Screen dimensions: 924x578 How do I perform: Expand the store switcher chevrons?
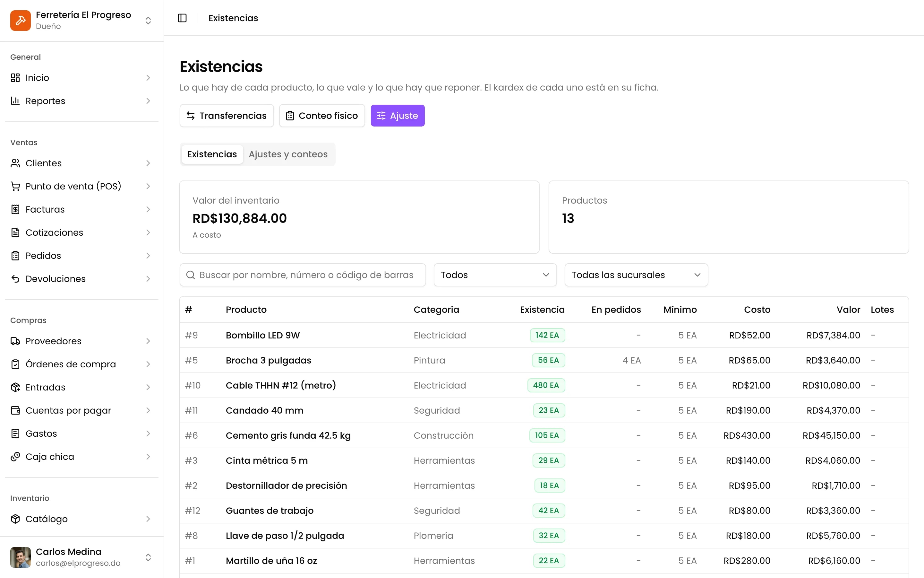(x=148, y=20)
